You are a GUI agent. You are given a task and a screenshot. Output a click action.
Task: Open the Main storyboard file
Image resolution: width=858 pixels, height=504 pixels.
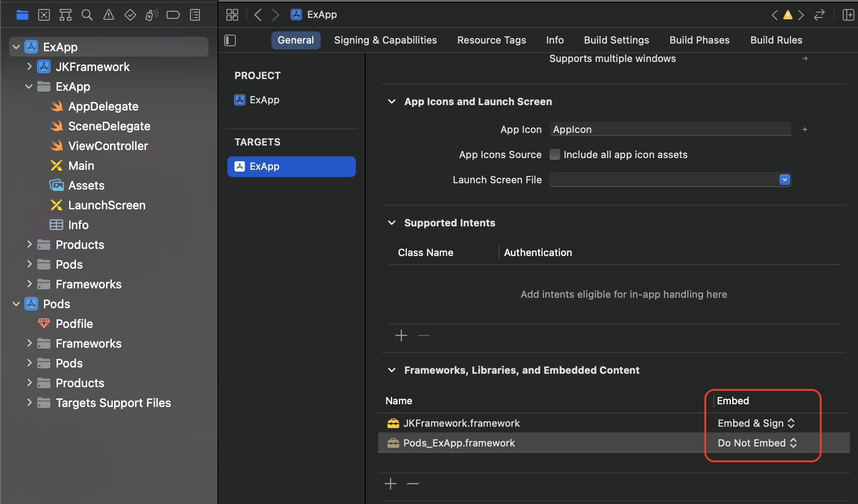coord(81,165)
